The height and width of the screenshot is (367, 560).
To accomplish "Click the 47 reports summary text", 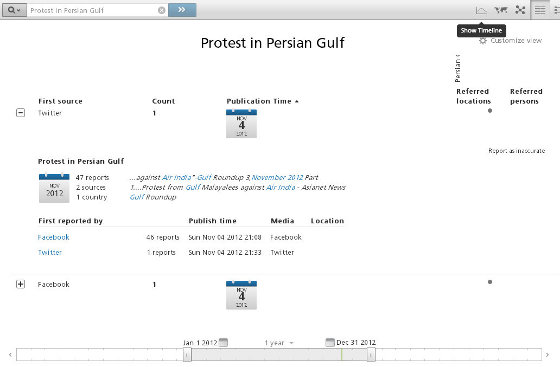I will coord(92,177).
